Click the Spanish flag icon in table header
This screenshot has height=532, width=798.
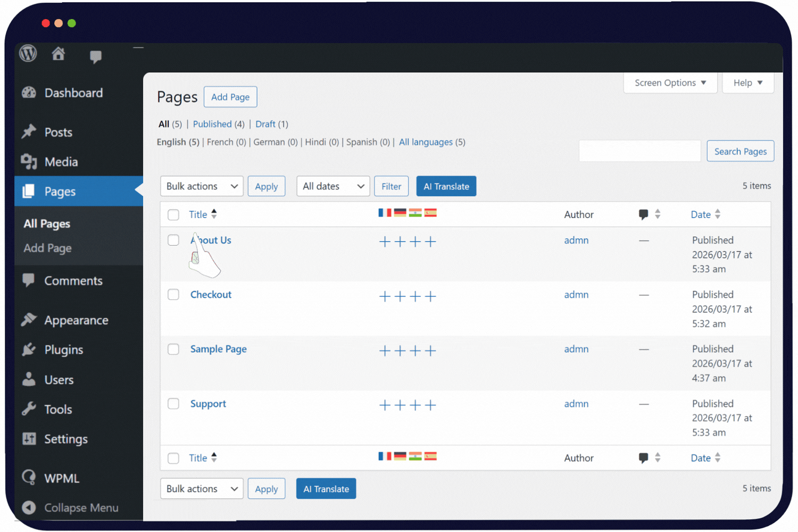point(430,212)
